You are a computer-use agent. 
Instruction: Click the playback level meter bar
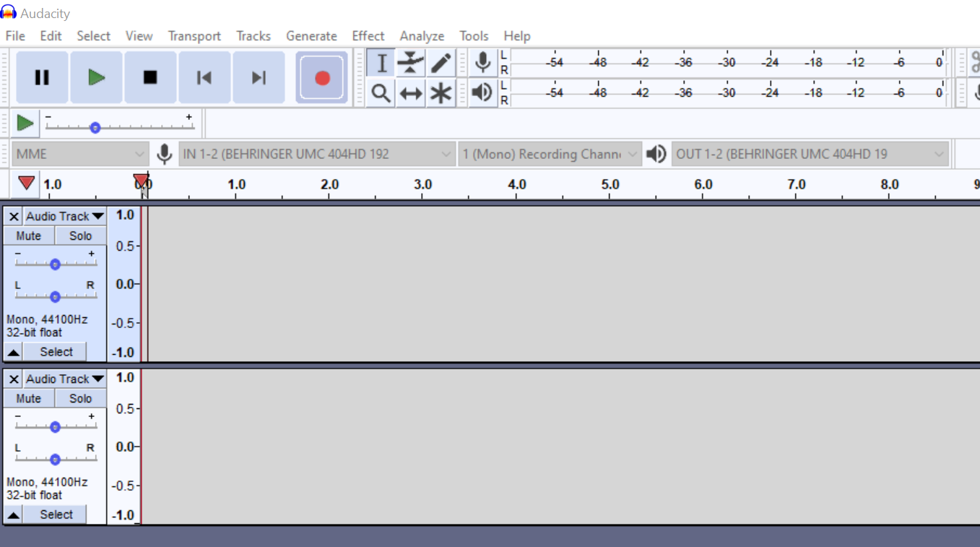point(727,92)
